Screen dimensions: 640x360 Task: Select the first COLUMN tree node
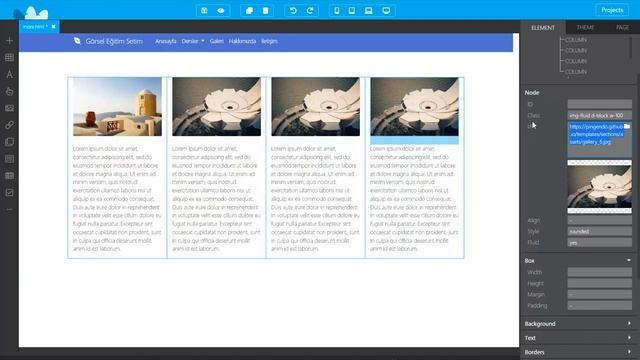576,40
